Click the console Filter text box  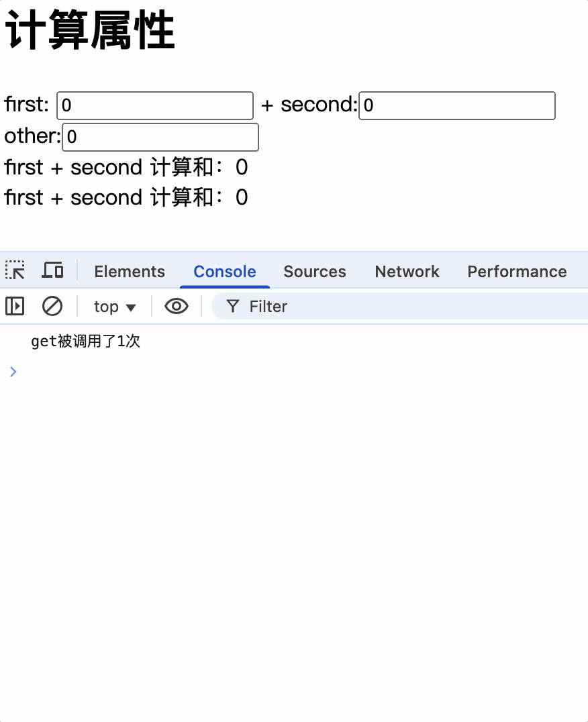[403, 307]
